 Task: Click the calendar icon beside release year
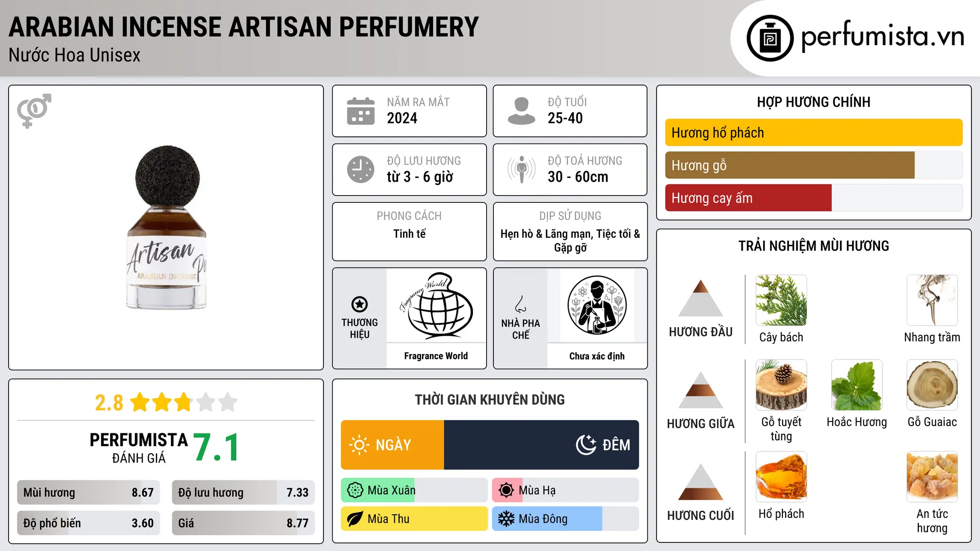pos(361,111)
